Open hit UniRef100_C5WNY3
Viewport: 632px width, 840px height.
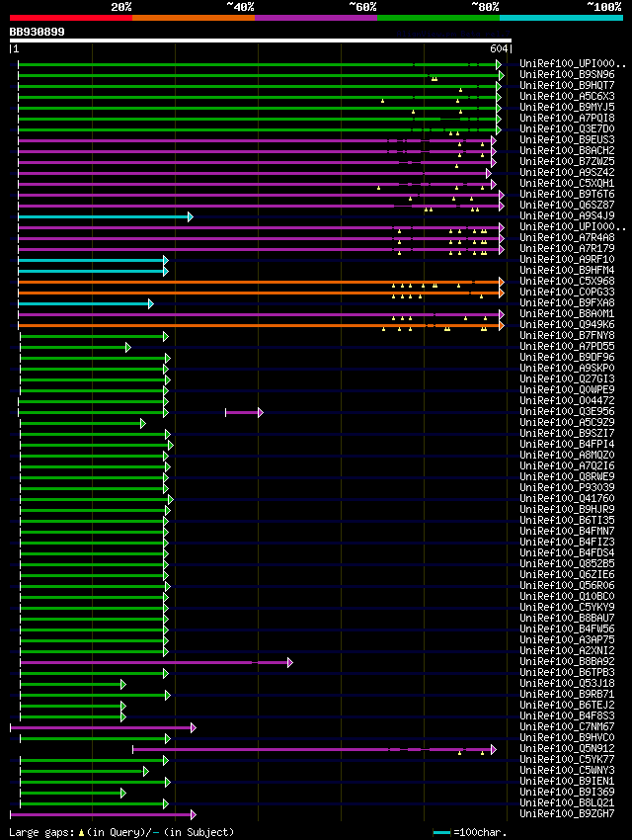(x=567, y=771)
